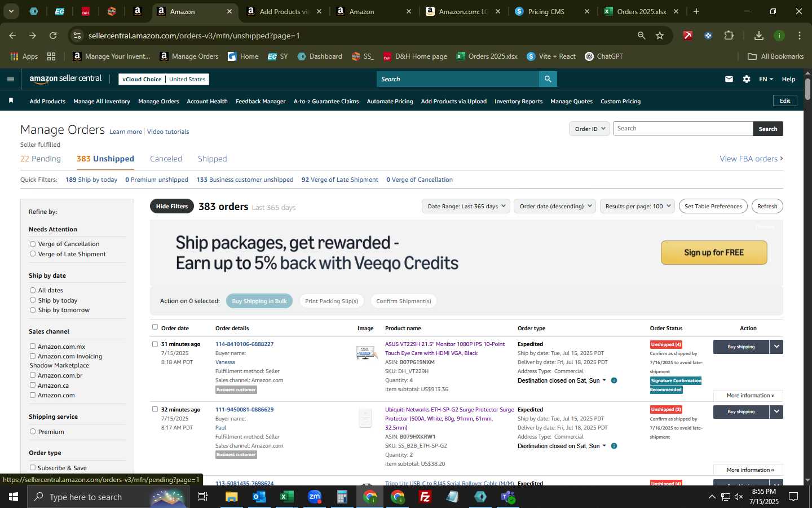Screen dimensions: 812x508
Task: Select Ship by tomorrow radio option
Action: click(33, 310)
